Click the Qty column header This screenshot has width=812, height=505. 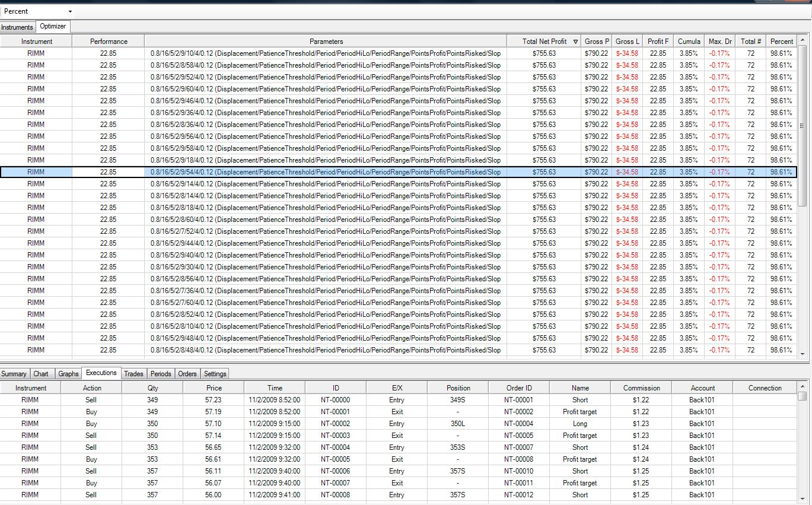152,388
